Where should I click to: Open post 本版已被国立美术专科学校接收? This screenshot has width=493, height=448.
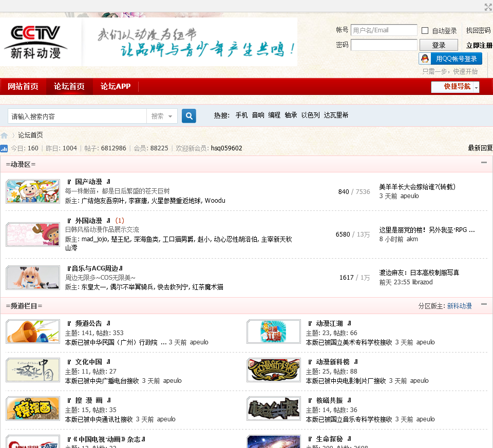coord(349,342)
